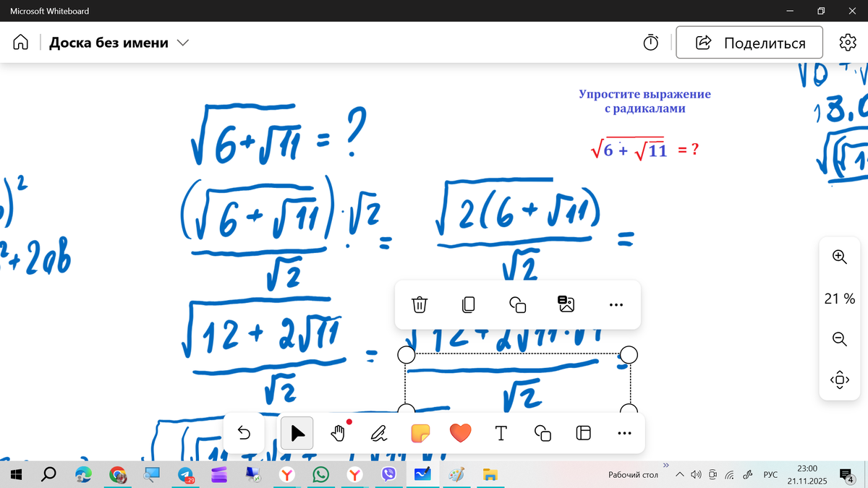Open Windows Start menu
The width and height of the screenshot is (868, 488).
coord(16,474)
